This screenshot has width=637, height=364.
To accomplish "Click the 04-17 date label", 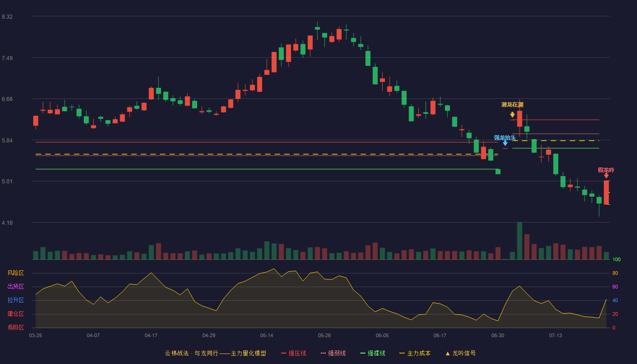I will [151, 335].
